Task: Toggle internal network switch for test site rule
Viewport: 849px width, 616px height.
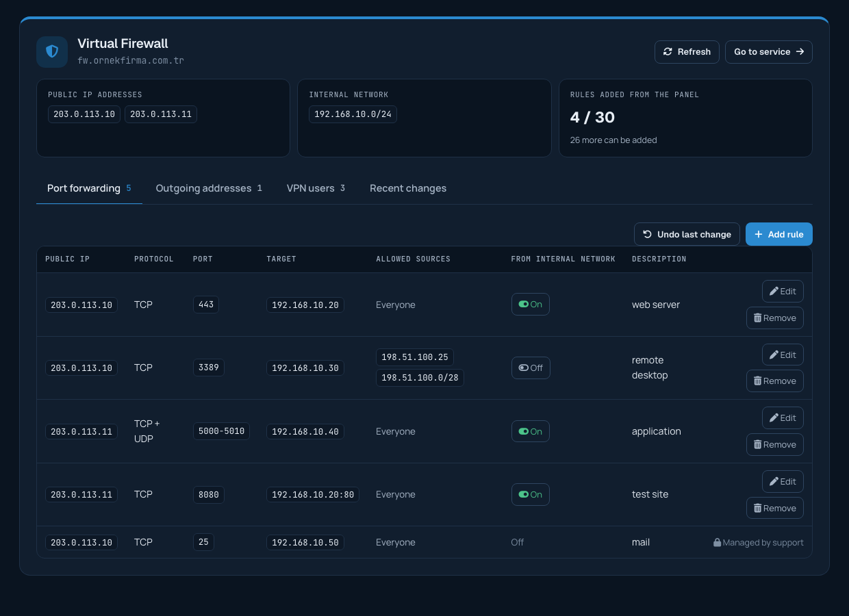Action: [531, 494]
